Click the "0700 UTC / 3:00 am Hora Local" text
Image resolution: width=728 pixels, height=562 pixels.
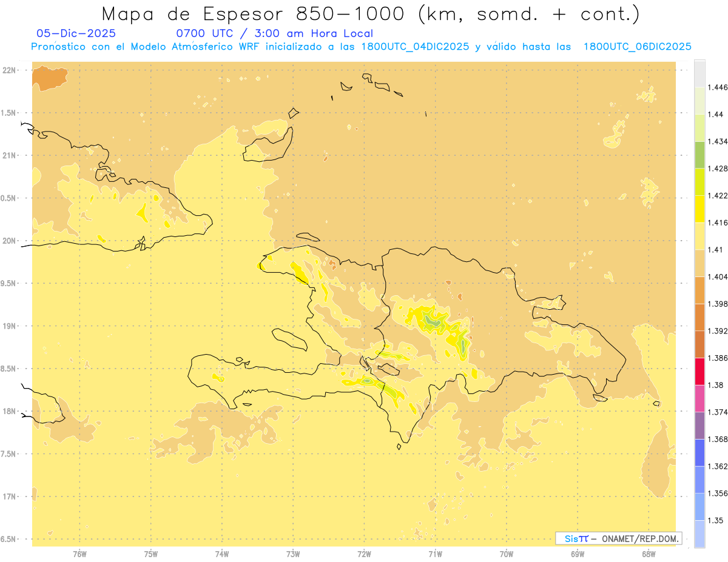point(274,34)
